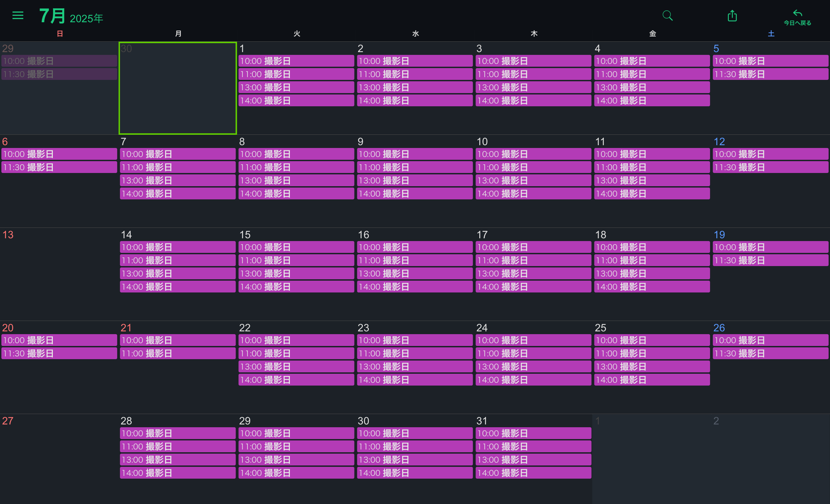
Task: Click the 土 Saturday column header
Action: tap(771, 34)
